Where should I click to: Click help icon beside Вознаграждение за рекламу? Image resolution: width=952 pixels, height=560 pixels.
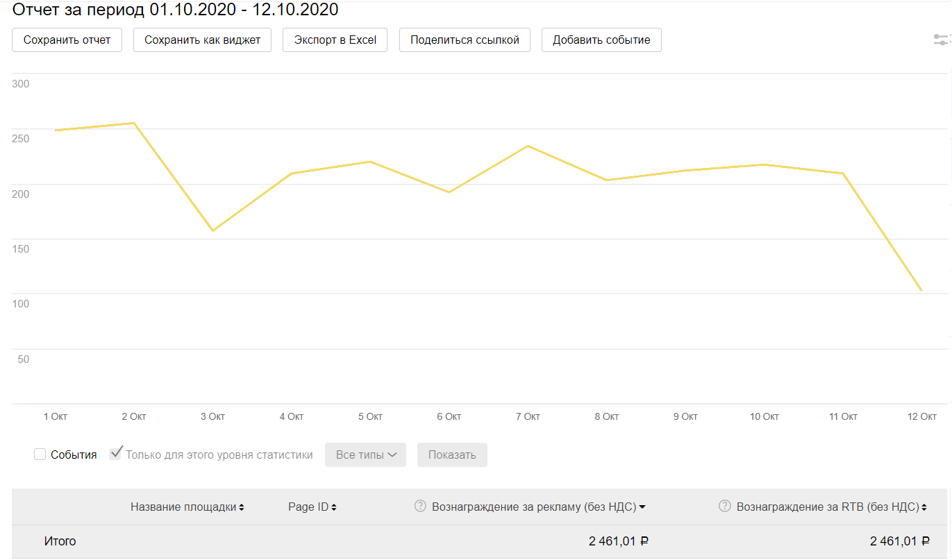tap(419, 507)
